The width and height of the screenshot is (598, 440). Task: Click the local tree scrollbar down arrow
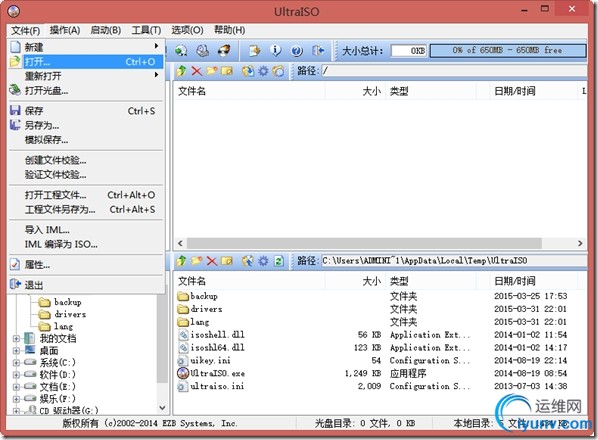pos(162,408)
